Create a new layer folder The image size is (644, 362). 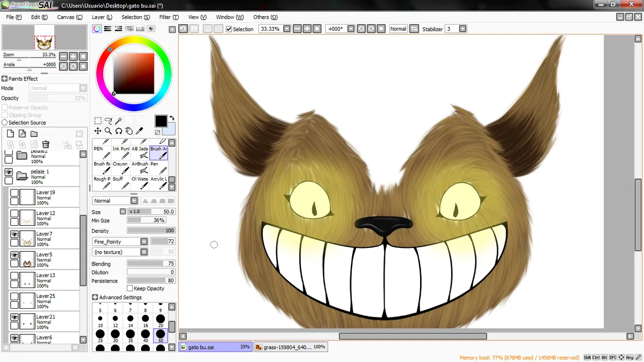[34, 134]
